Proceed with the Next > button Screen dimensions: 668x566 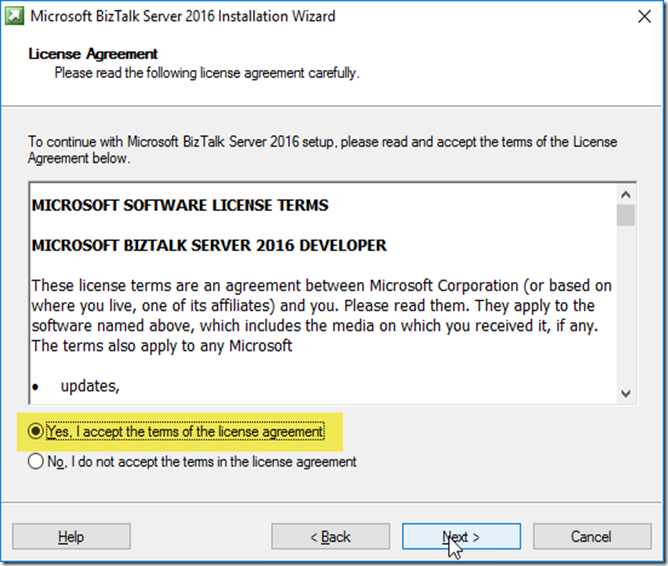(461, 537)
